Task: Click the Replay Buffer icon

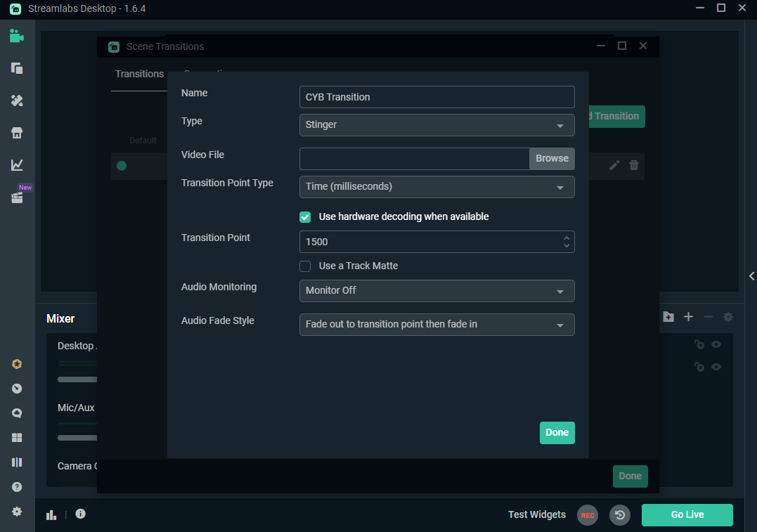Action: click(x=619, y=515)
